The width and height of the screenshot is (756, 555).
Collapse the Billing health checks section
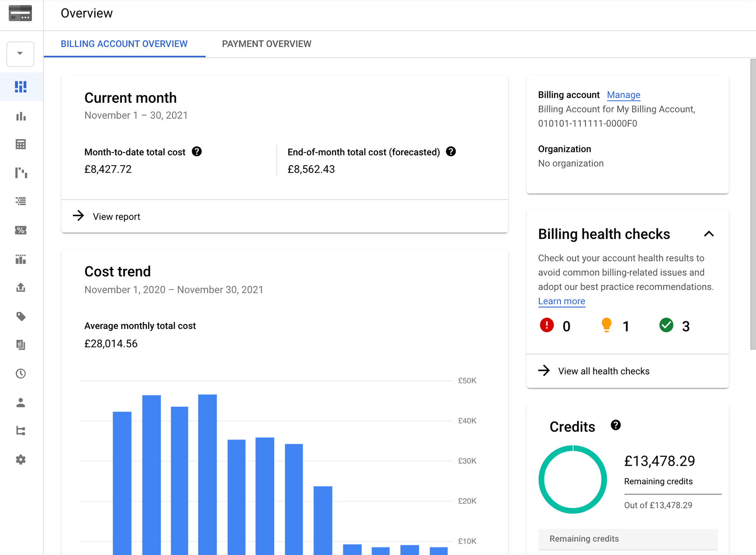pyautogui.click(x=709, y=234)
